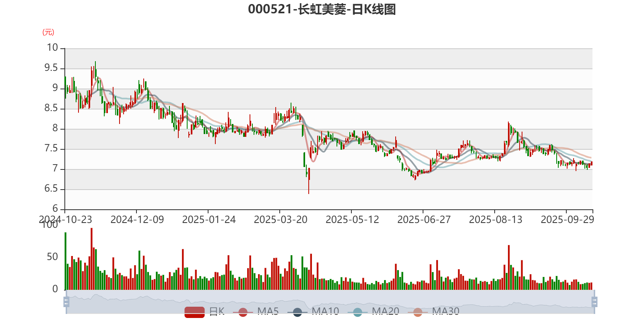Click the data zoom overview track
644x322 pixels.
[x=330, y=301]
